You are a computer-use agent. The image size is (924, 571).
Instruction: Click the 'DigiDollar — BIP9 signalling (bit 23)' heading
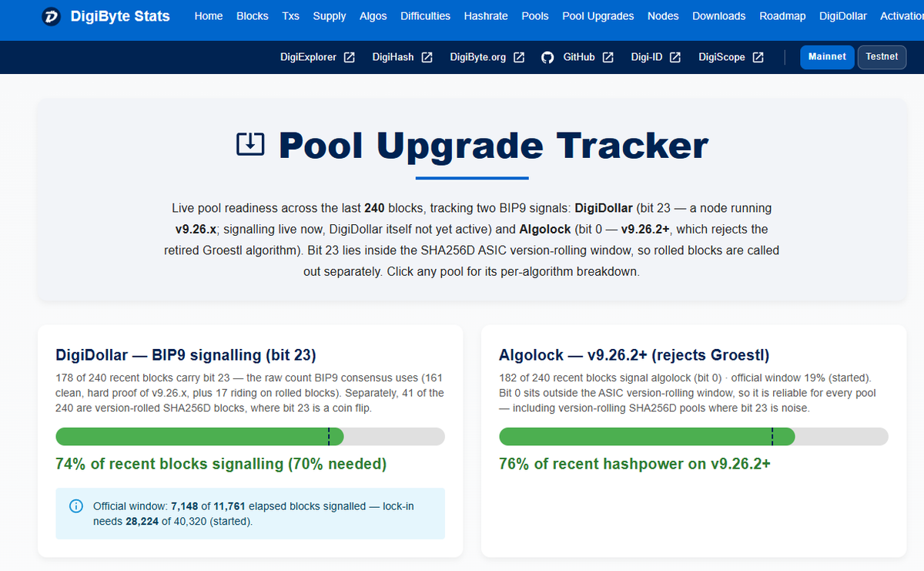pos(186,355)
